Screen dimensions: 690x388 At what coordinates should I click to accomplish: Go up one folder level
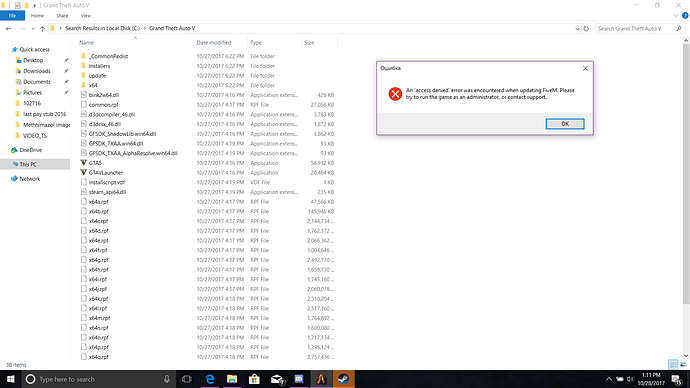click(42, 29)
